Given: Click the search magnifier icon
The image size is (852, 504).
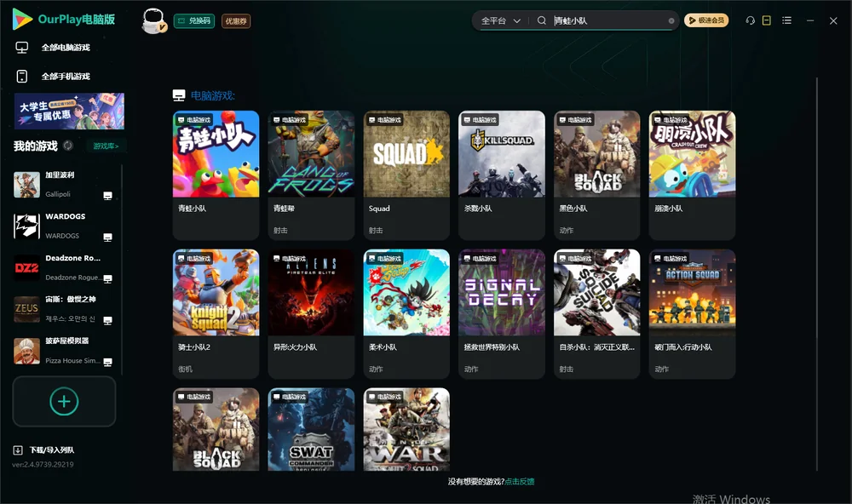Looking at the screenshot, I should point(542,20).
